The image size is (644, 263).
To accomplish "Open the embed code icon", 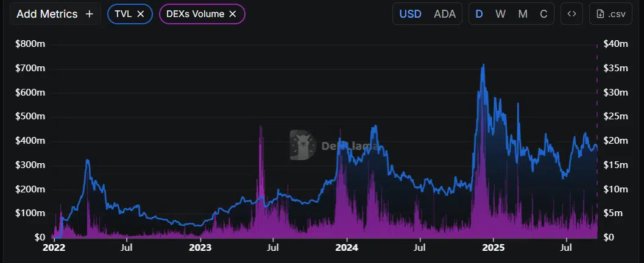I will pos(571,14).
